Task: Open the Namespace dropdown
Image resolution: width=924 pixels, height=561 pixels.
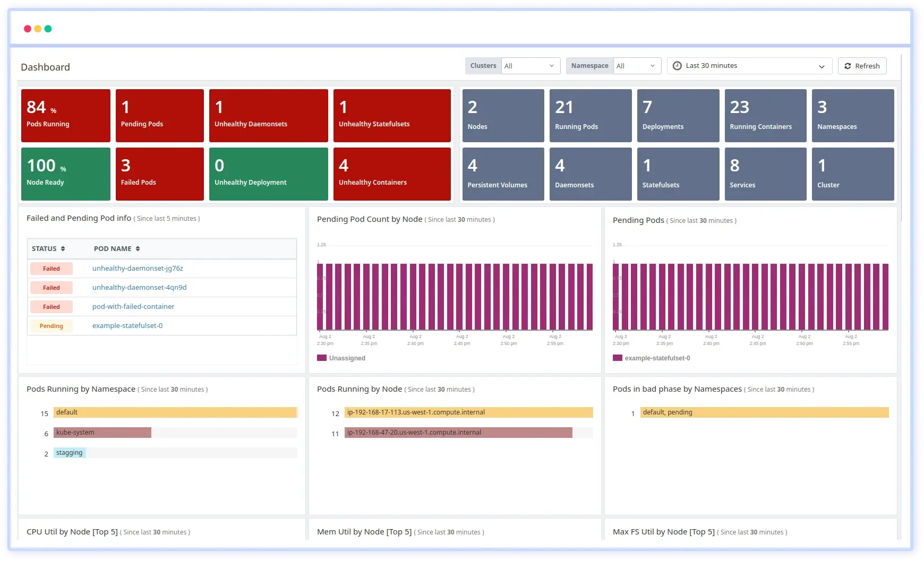Action: tap(637, 66)
